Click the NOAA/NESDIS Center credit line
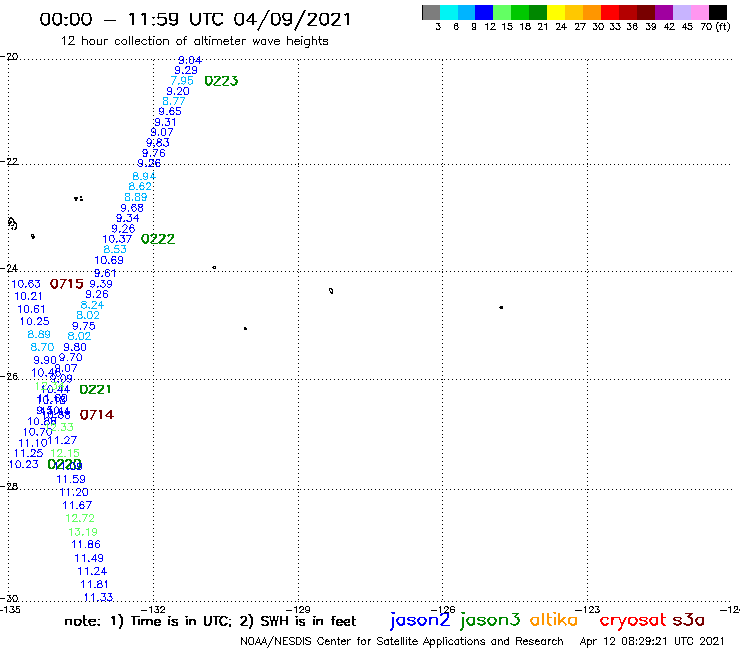The height and width of the screenshot is (650, 740). [402, 641]
